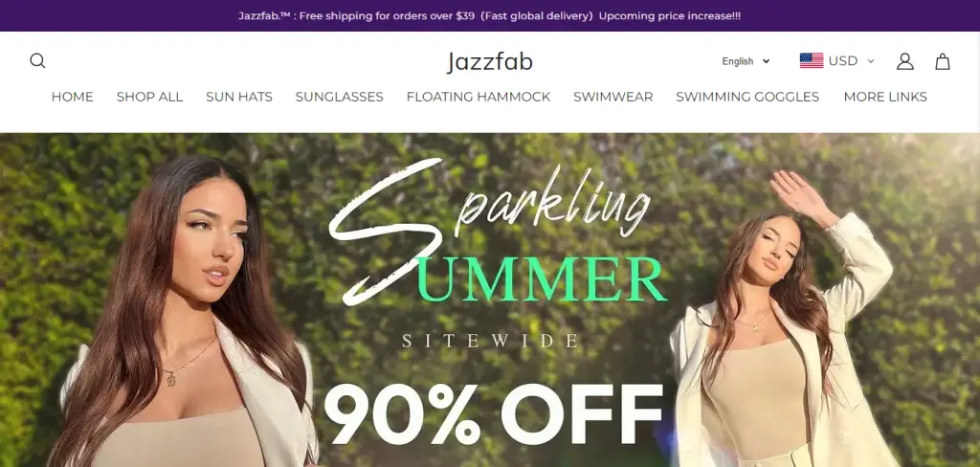
Task: Open the FLOATING HAMMOCK category
Action: click(x=479, y=97)
